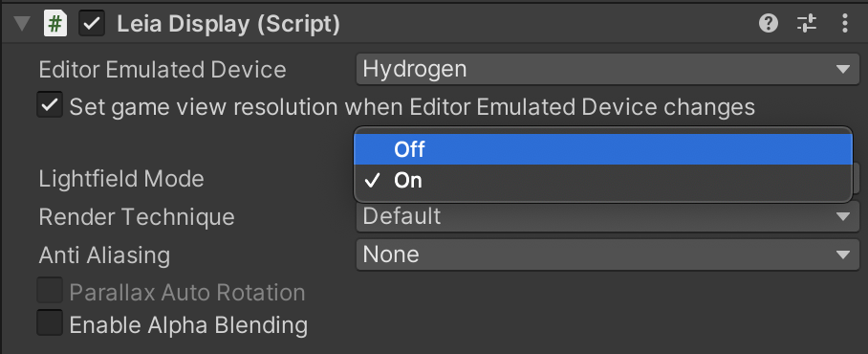Open the Anti Aliasing dropdown
The height and width of the screenshot is (354, 868).
(607, 254)
